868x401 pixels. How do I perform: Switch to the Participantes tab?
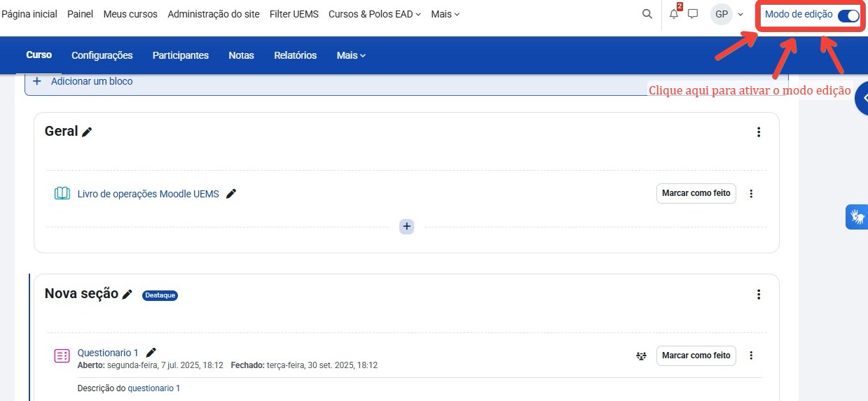(181, 55)
